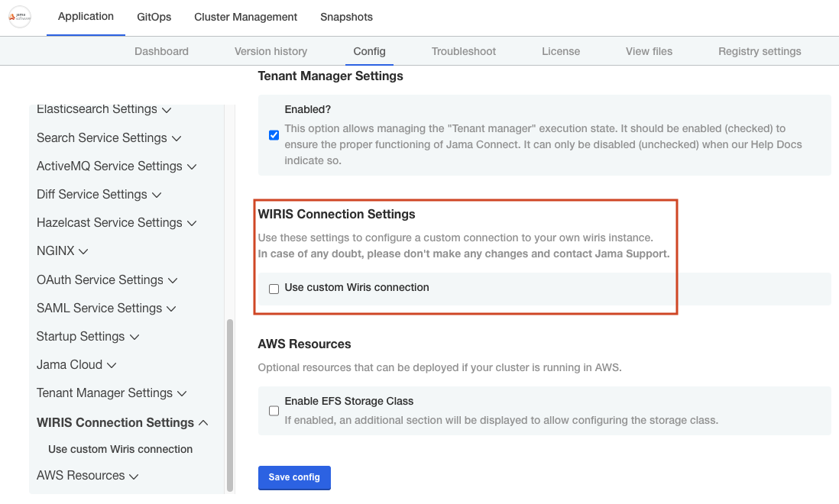The width and height of the screenshot is (839, 504).
Task: Click the WIRIS Connection Settings main heading
Action: 336,215
